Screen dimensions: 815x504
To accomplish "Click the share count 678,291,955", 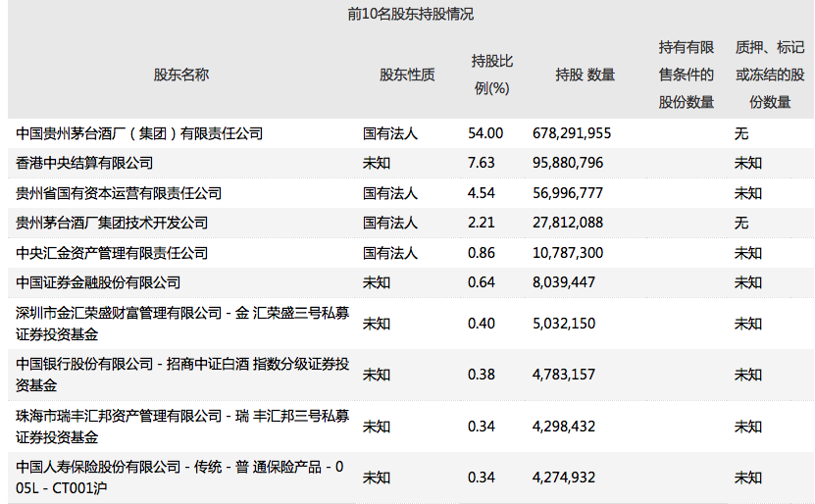I will (572, 133).
